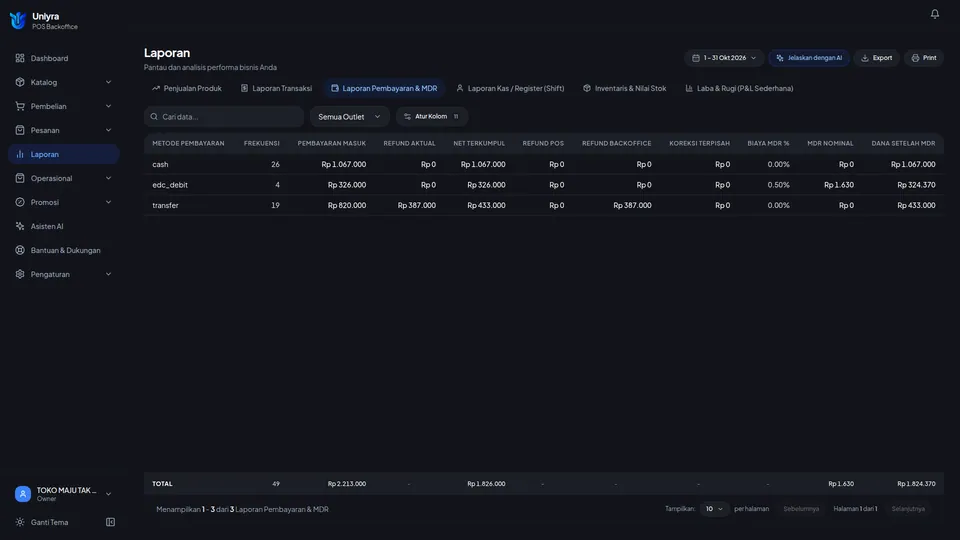Expand the Katalog menu chevron

[108, 82]
